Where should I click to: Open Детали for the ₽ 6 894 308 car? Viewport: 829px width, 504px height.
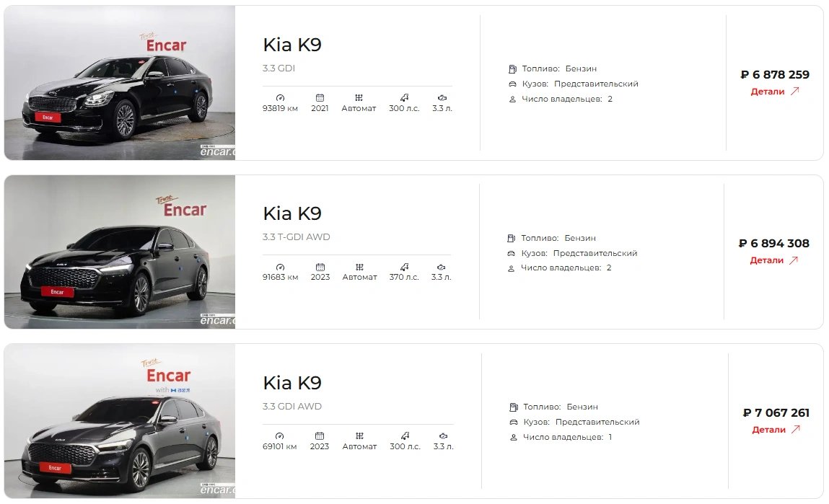(x=773, y=260)
